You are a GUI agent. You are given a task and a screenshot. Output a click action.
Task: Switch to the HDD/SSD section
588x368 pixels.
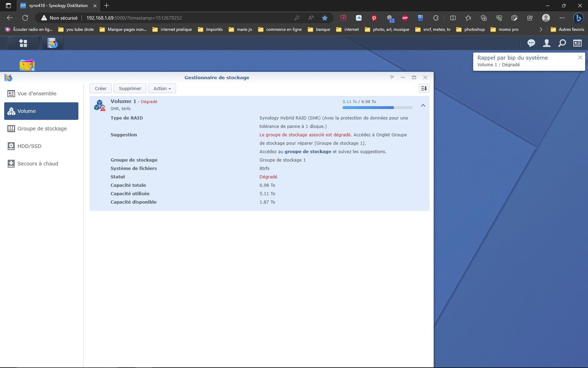pos(29,146)
